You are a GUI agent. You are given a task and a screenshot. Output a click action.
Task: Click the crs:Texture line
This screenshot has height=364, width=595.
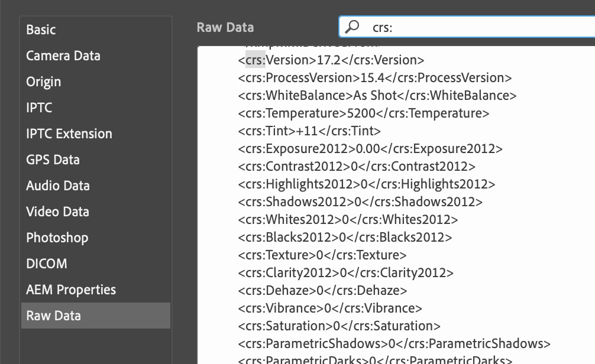pos(322,255)
